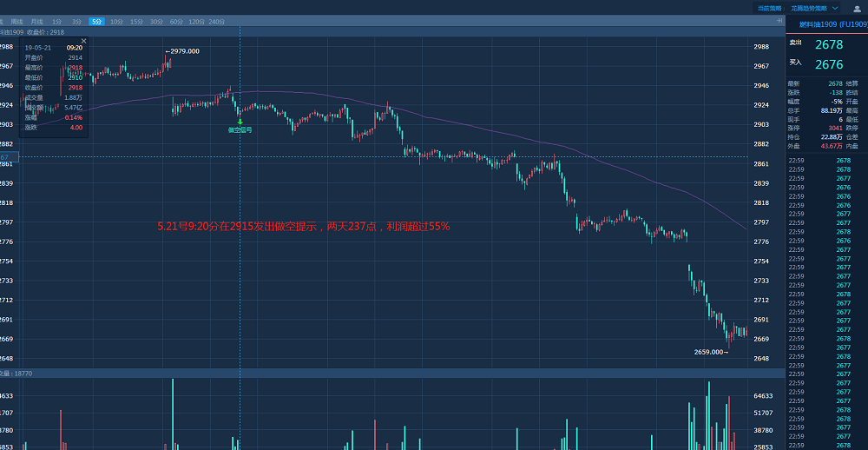Show the 月线 monthly chart

point(36,21)
